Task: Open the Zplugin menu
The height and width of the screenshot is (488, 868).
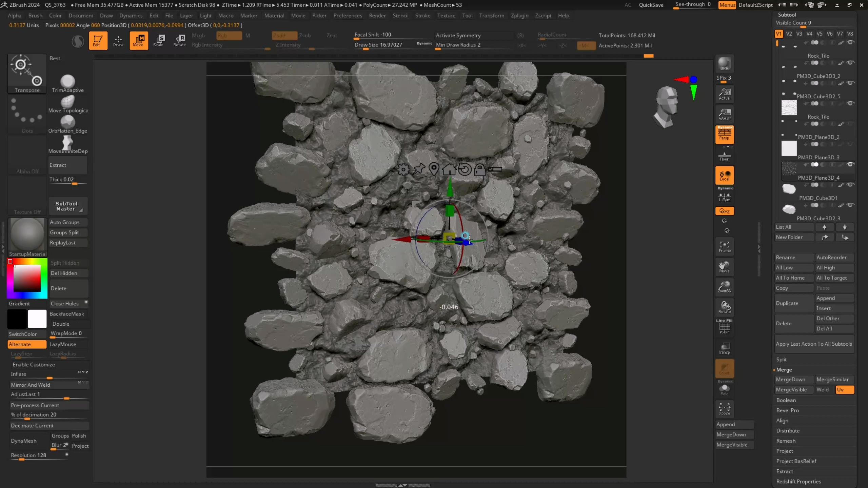Action: [x=519, y=16]
